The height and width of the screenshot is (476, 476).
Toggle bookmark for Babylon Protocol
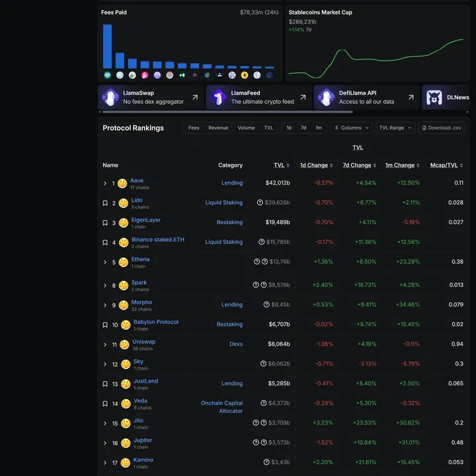[x=105, y=325]
